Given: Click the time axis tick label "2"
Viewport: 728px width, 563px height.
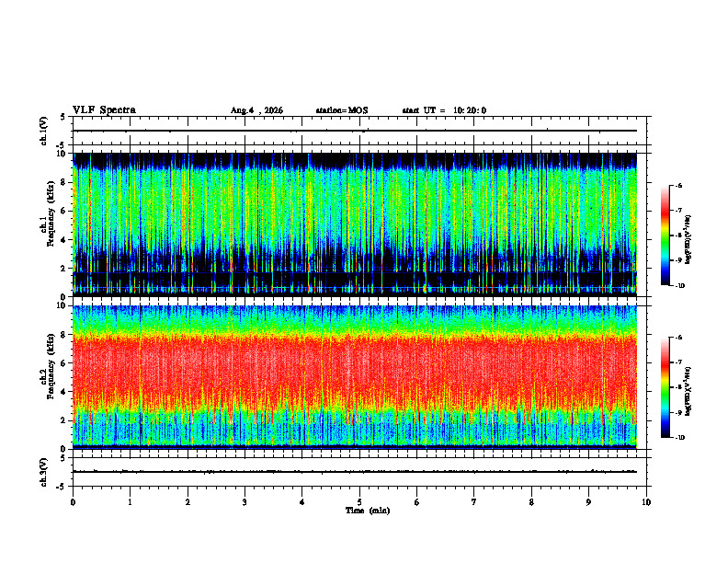Looking at the screenshot, I should point(188,502).
